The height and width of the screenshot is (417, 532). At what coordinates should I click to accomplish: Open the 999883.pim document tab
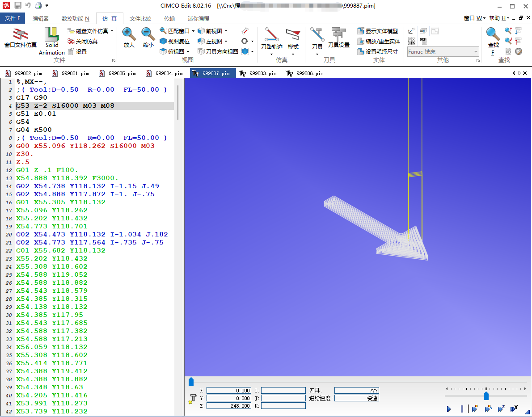pyautogui.click(x=258, y=73)
